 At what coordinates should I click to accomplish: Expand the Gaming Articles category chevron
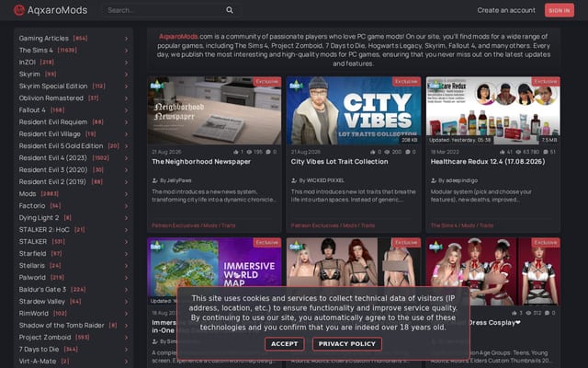(127, 39)
